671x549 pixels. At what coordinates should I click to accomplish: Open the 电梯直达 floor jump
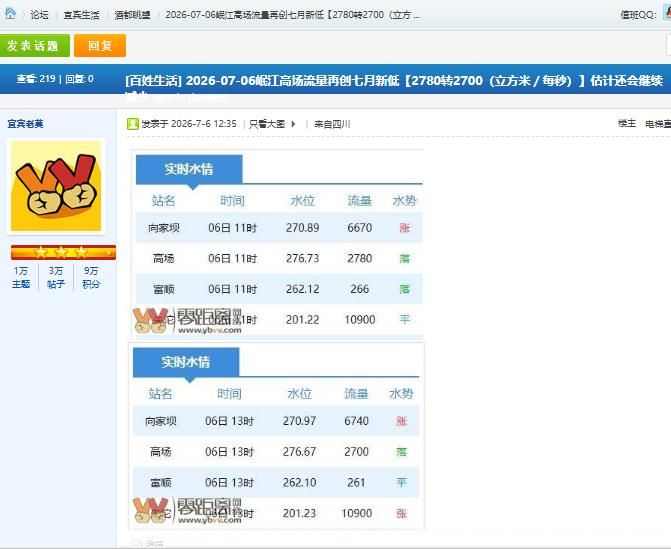click(x=658, y=124)
